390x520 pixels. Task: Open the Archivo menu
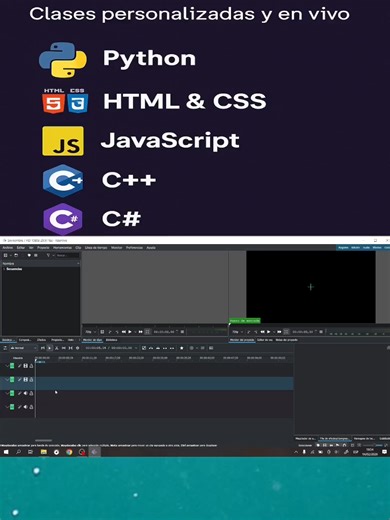pyautogui.click(x=8, y=248)
